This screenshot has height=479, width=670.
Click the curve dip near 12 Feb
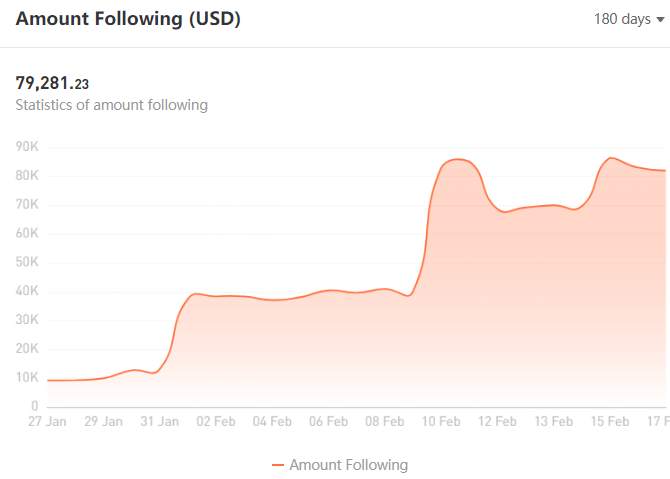(504, 212)
